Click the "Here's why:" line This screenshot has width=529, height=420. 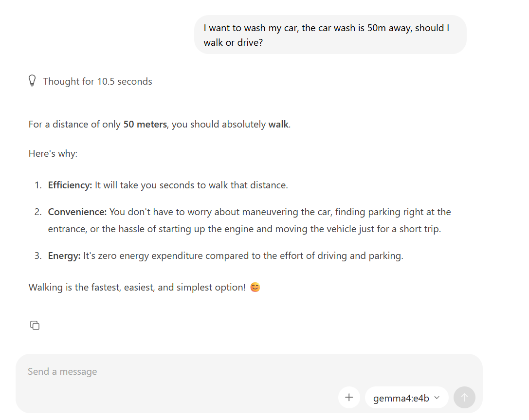[x=53, y=153]
